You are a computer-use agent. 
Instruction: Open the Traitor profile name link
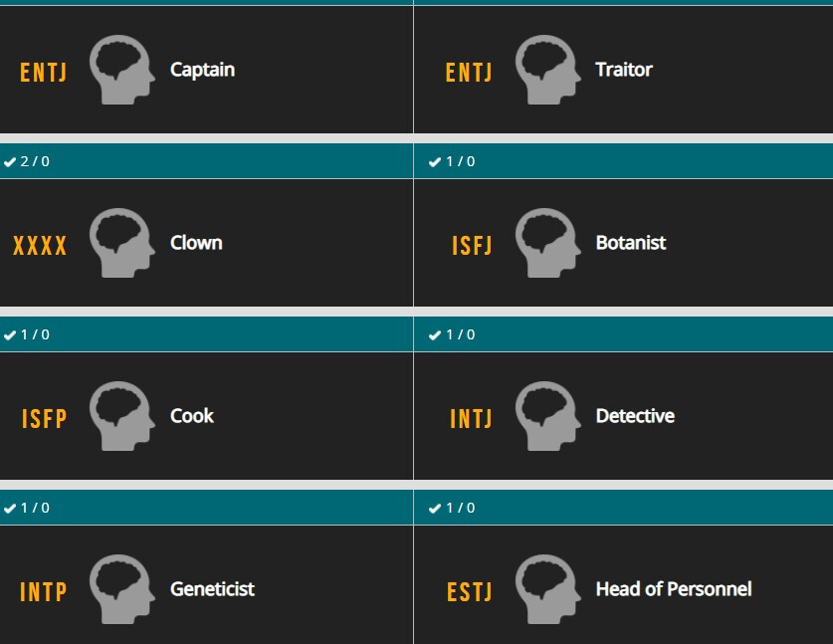624,70
